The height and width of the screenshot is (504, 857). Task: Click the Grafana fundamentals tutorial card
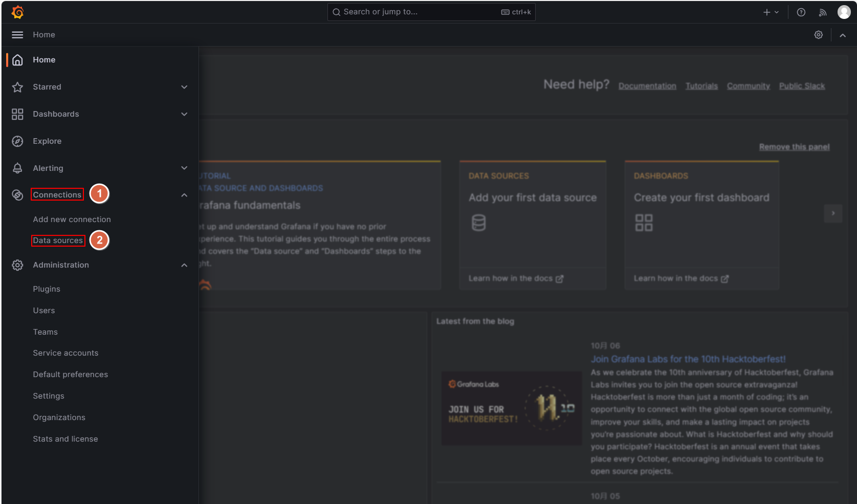320,226
